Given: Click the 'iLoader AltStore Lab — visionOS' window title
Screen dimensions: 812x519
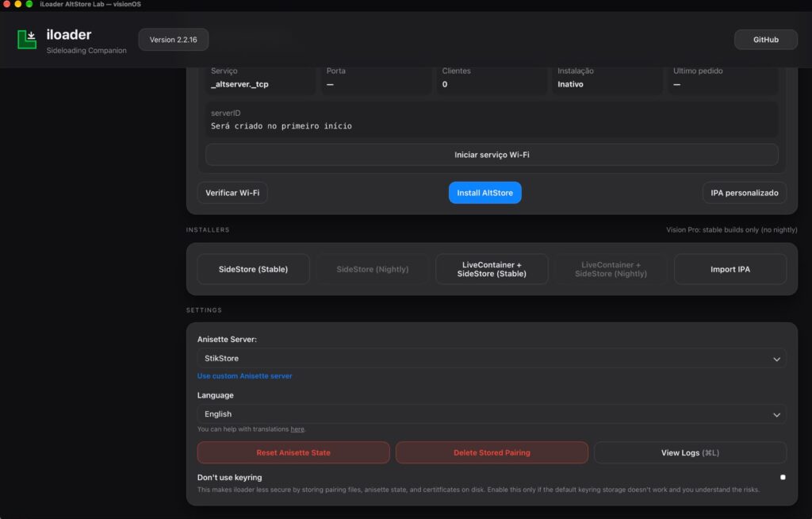Looking at the screenshot, I should tap(90, 4).
